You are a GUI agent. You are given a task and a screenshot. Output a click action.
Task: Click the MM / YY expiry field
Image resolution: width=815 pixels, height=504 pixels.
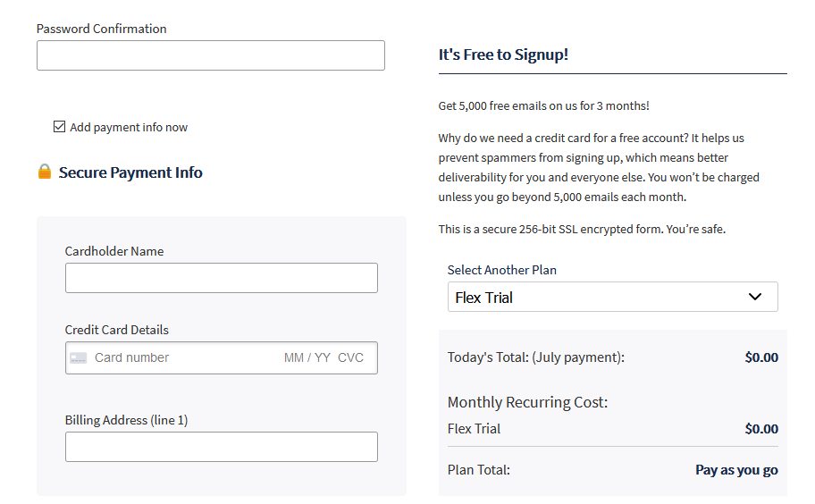click(x=307, y=357)
